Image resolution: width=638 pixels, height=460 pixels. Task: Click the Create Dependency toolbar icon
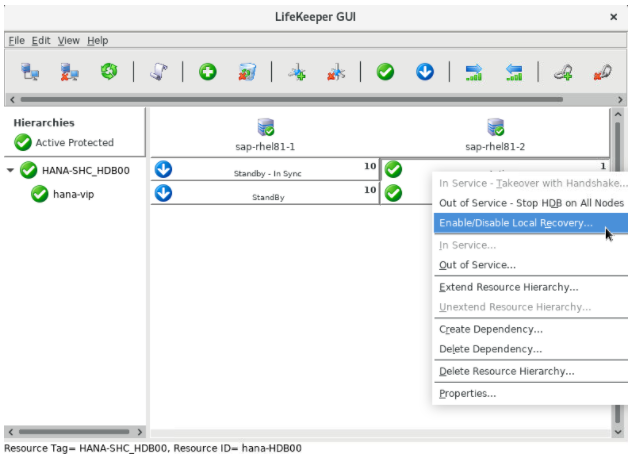[x=297, y=72]
